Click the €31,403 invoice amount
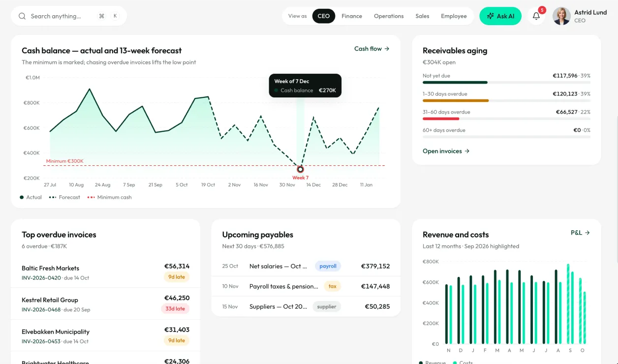 [x=177, y=330]
